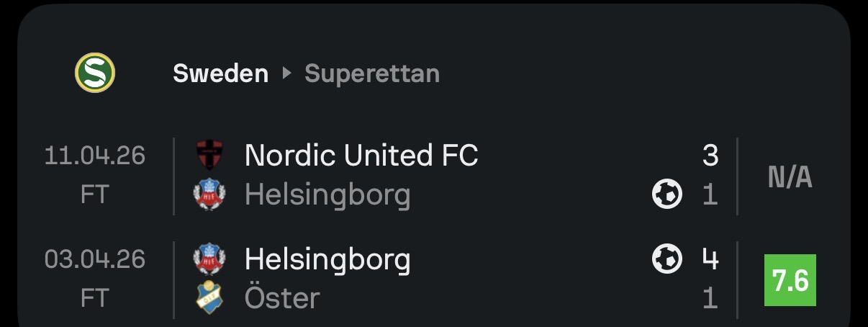Tap Helsingborg crest in the 11.04.26 match

click(x=209, y=194)
